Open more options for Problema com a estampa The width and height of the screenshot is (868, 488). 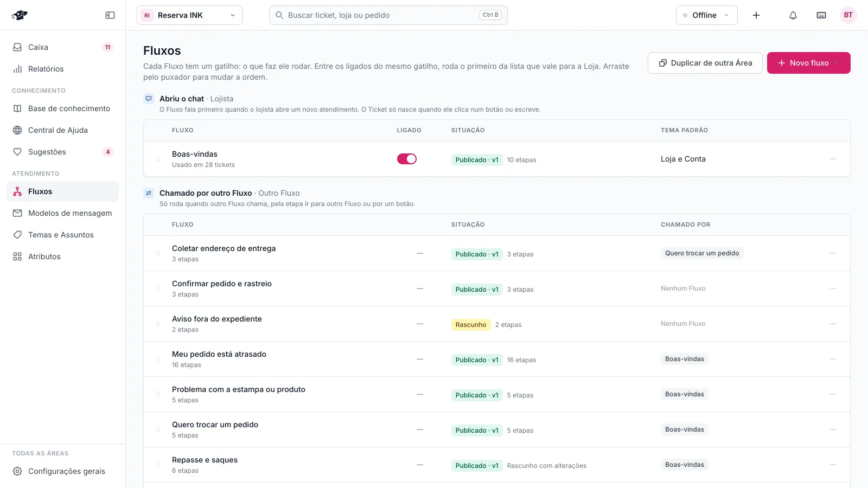(x=833, y=394)
